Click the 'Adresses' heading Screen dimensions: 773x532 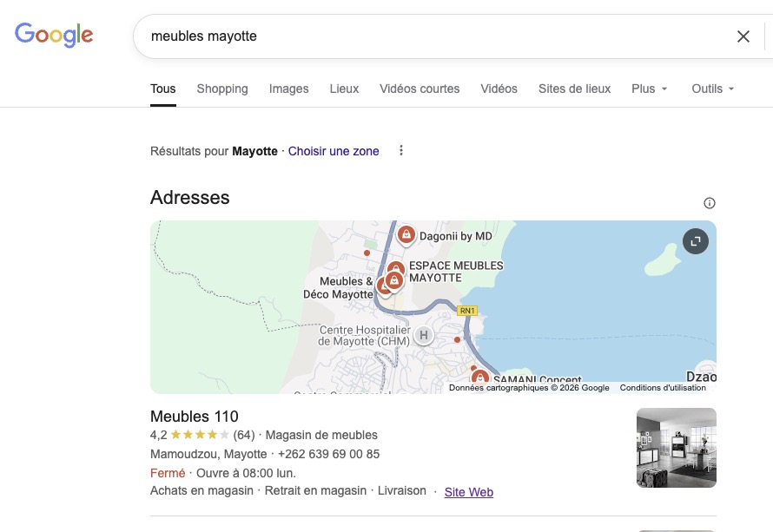tap(190, 198)
